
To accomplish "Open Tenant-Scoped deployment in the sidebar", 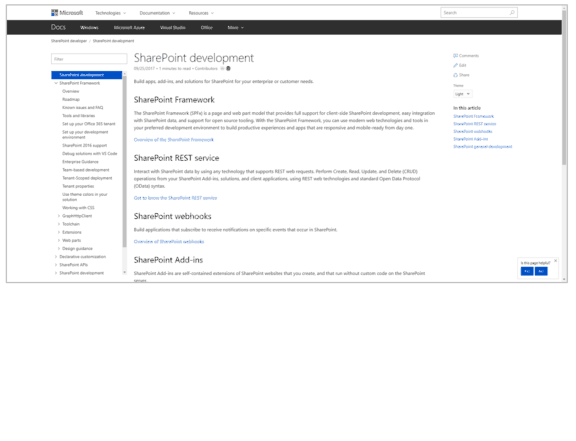I will pyautogui.click(x=87, y=178).
